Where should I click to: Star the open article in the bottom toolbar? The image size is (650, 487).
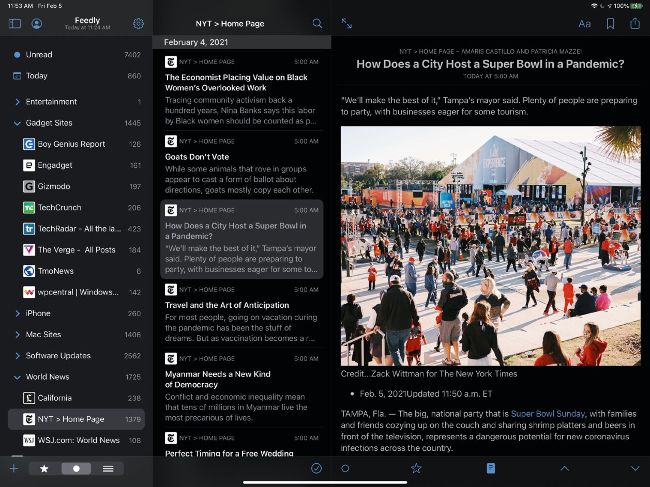pos(416,468)
